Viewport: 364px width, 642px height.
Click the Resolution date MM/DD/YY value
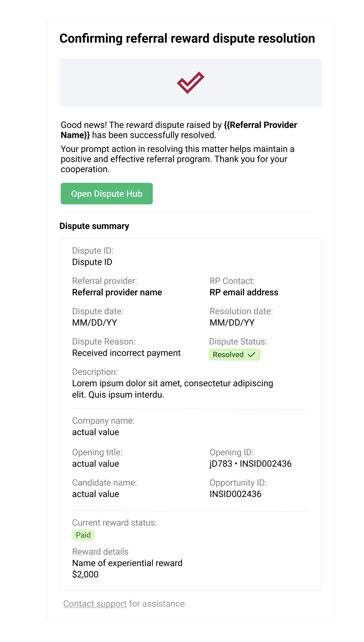point(232,323)
